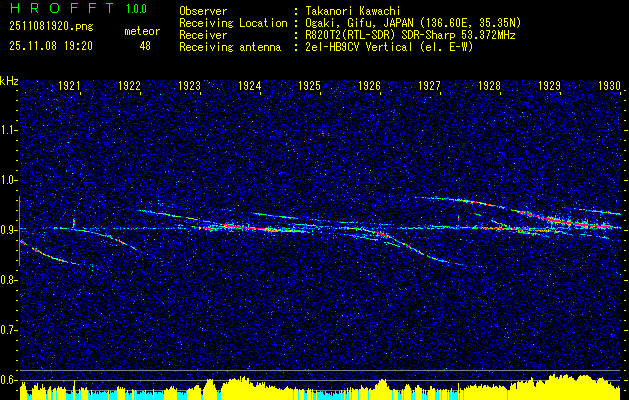Click the 1925 time axis marker

click(x=310, y=85)
